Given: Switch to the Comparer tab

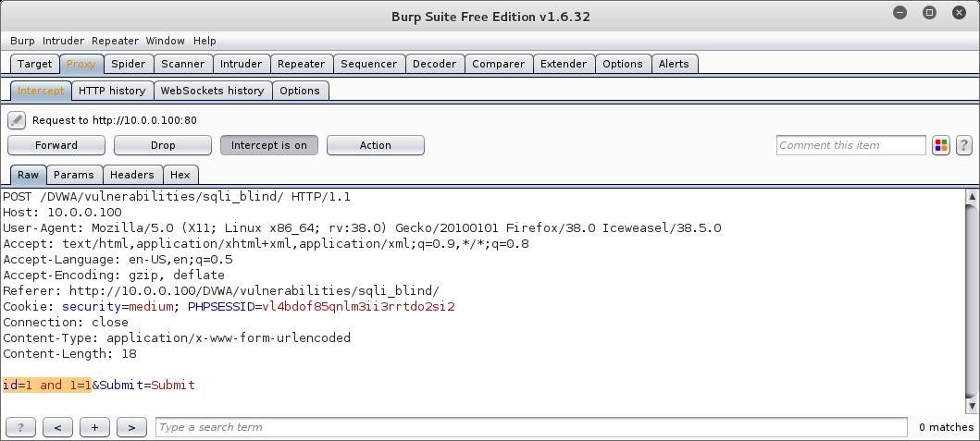Looking at the screenshot, I should click(x=498, y=64).
